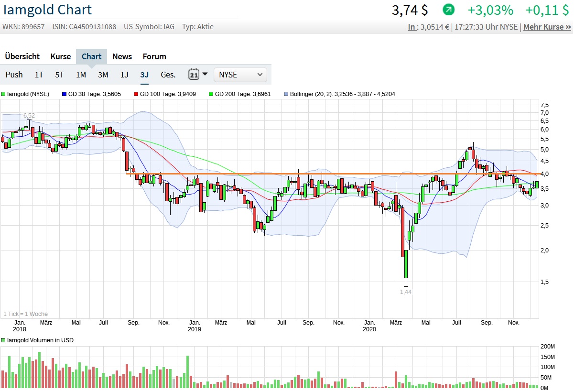Open the Kurse tab

pyautogui.click(x=61, y=56)
